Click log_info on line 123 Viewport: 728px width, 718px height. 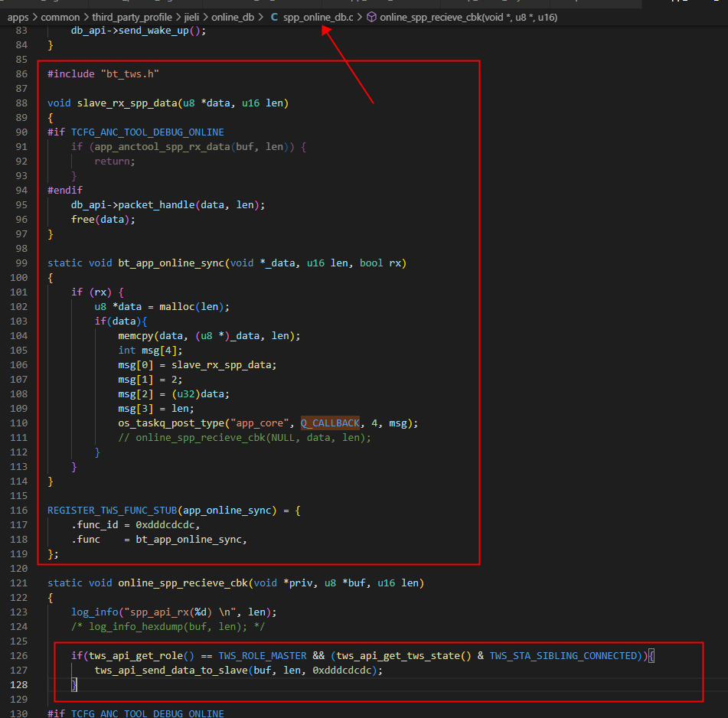95,612
